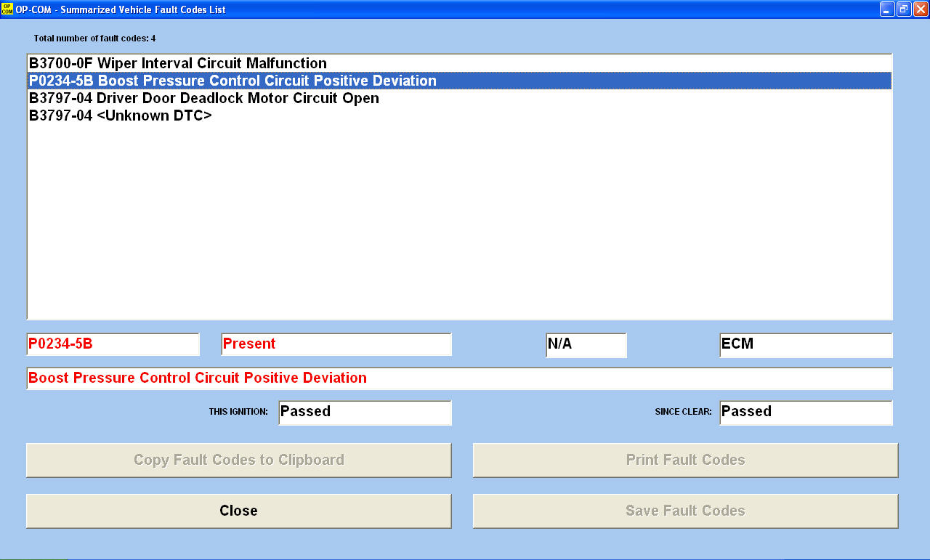Select the highlighted P0234-5B Boost Pressure entry
This screenshot has height=560, width=930.
pos(232,81)
